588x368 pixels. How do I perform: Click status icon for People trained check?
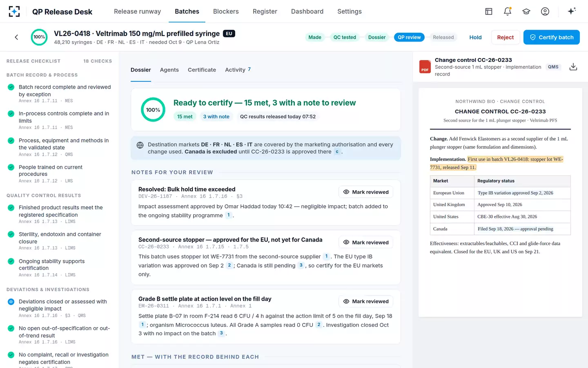tap(11, 167)
